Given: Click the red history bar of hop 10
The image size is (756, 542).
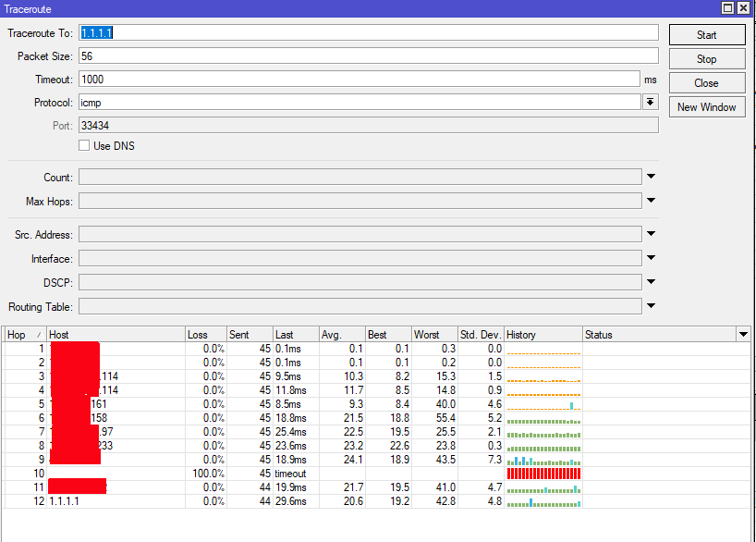Looking at the screenshot, I should (543, 474).
